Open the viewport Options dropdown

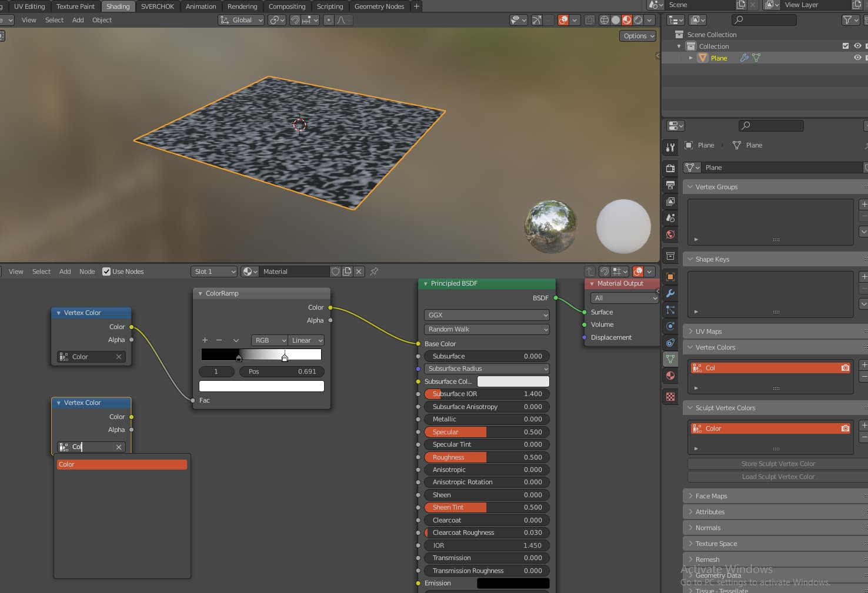pyautogui.click(x=637, y=36)
